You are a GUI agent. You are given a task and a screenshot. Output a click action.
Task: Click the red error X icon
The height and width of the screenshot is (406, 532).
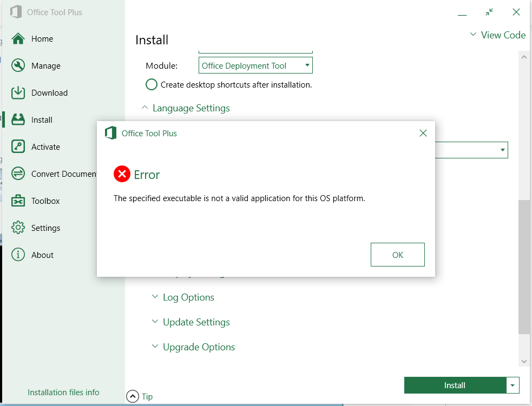[122, 174]
